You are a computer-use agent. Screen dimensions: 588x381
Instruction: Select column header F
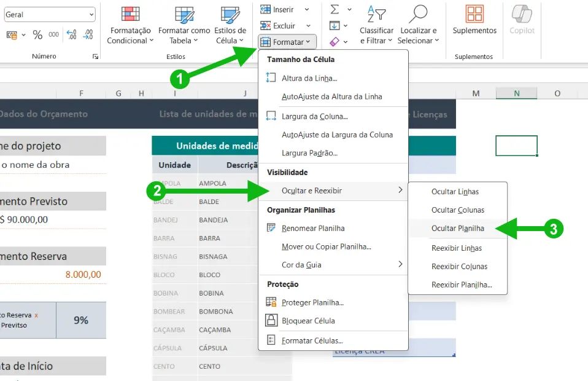(81, 93)
